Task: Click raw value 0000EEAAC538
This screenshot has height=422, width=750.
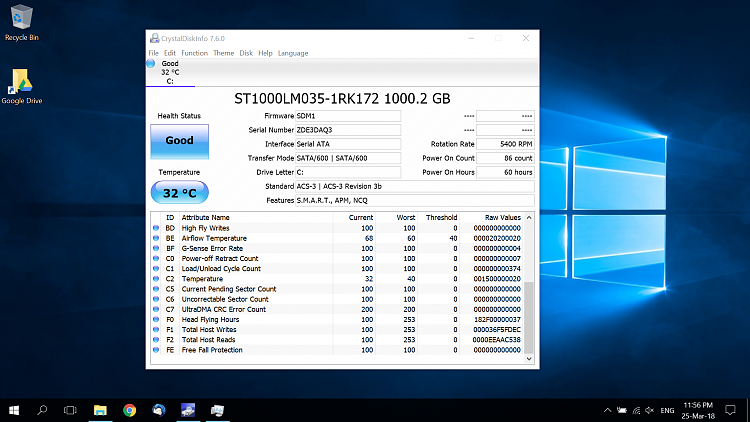Action: (x=496, y=340)
